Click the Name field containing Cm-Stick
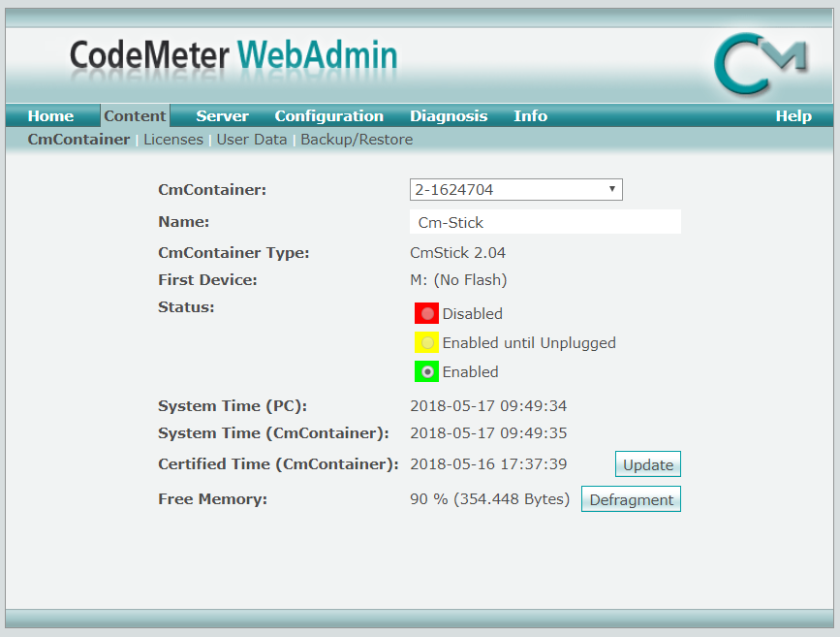840x637 pixels. click(x=544, y=223)
